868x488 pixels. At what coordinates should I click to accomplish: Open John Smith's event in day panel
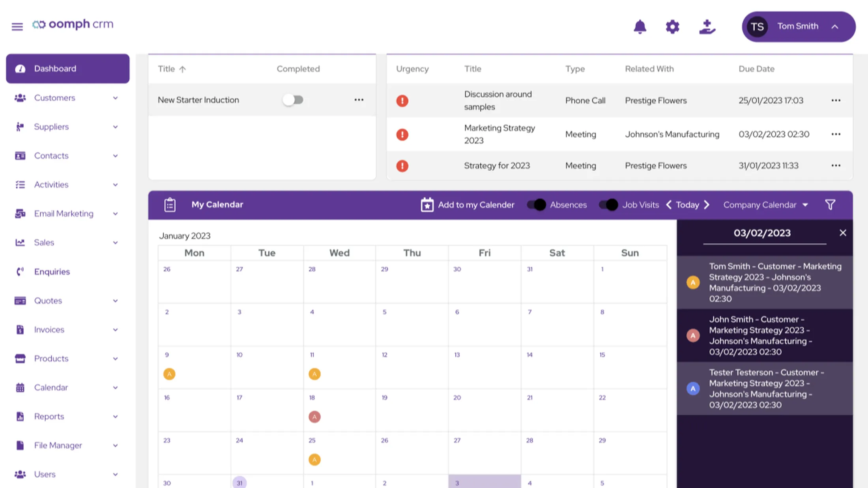coord(765,336)
